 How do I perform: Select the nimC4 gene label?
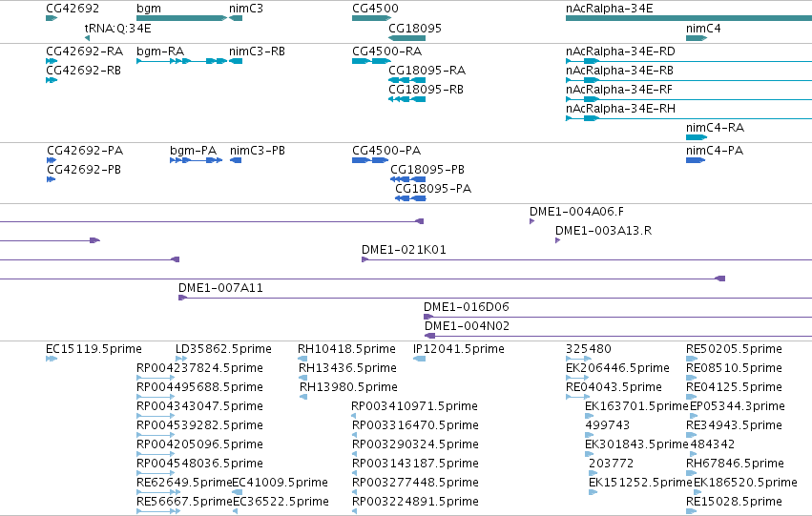point(703,29)
